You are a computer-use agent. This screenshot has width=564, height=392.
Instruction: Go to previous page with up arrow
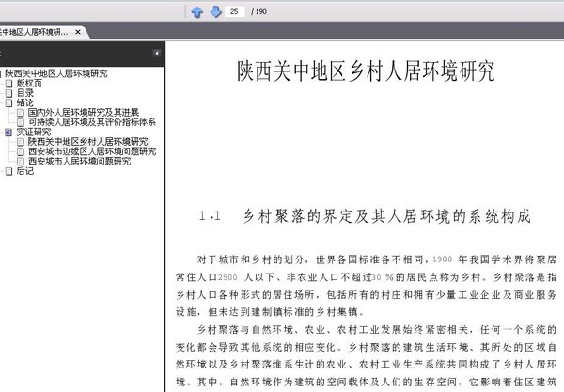point(197,12)
